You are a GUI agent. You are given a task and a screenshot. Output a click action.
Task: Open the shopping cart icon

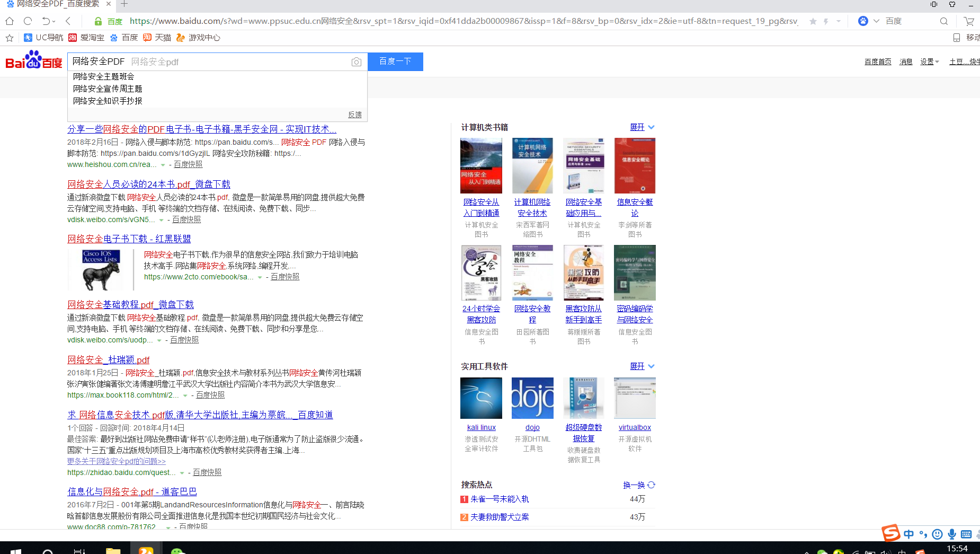coord(969,21)
